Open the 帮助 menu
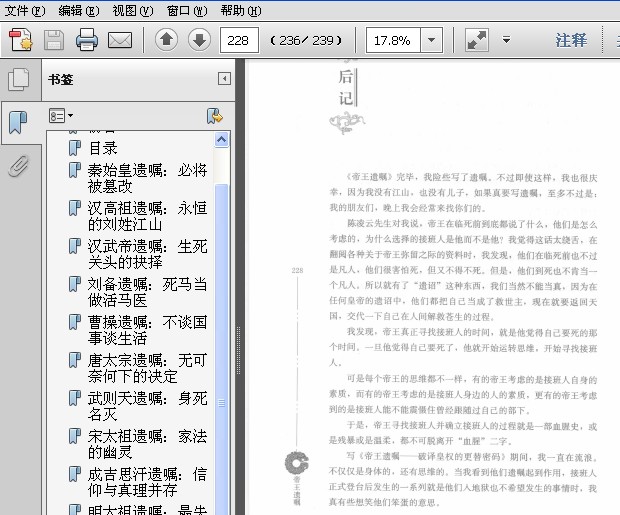620x515 pixels. 241,10
